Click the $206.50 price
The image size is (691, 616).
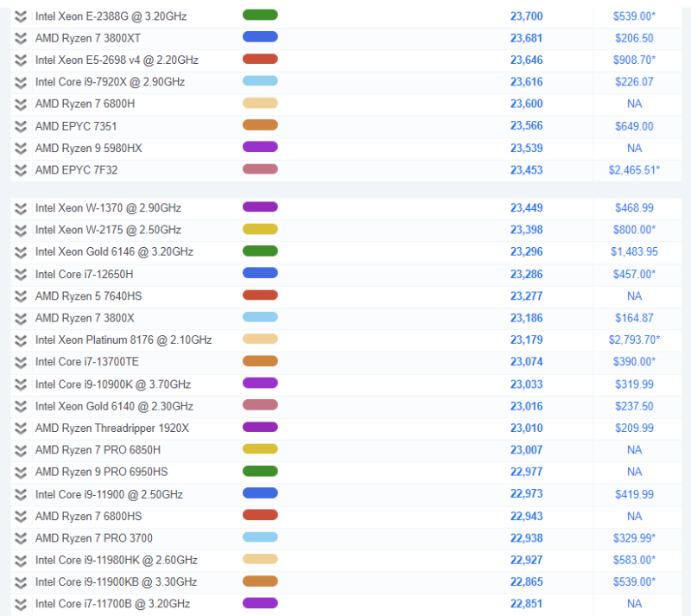634,38
